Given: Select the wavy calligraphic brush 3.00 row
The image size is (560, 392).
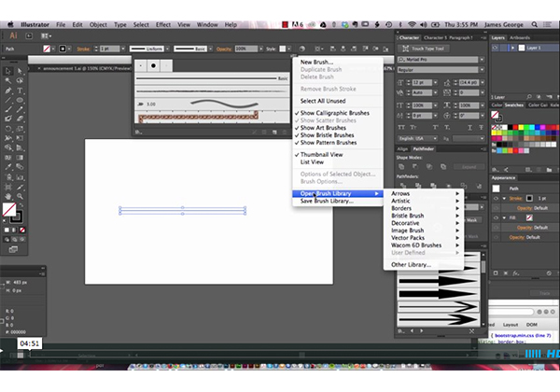Looking at the screenshot, I should (213, 104).
